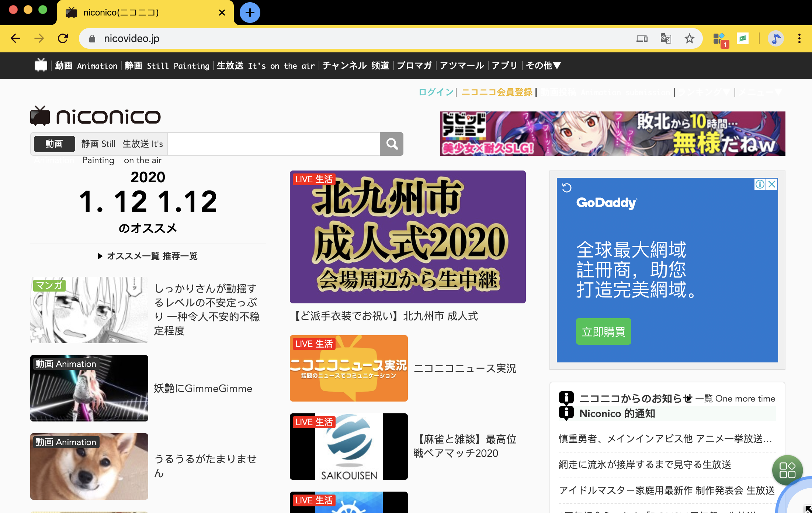
Task: Click the search magnifier icon
Action: coord(391,144)
